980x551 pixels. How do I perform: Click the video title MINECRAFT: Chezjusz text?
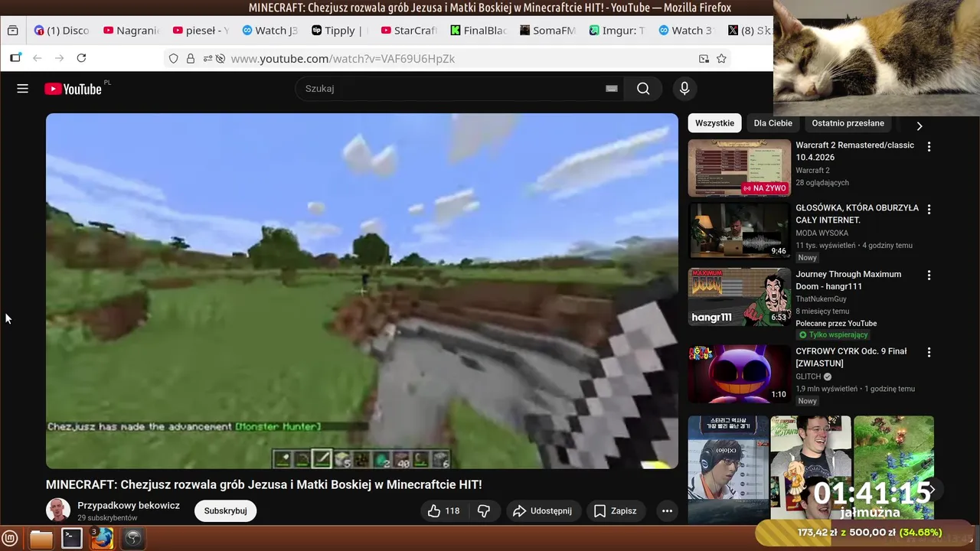pyautogui.click(x=263, y=484)
